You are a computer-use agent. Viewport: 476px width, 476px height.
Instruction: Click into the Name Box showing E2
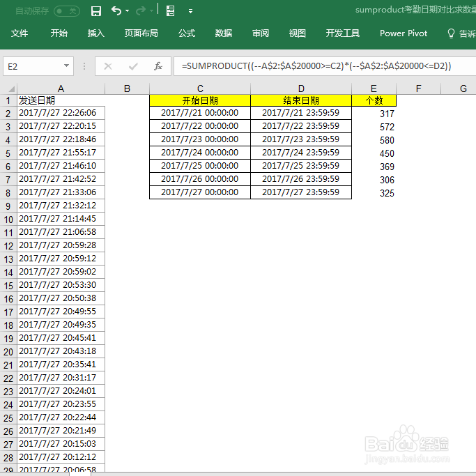(33, 66)
